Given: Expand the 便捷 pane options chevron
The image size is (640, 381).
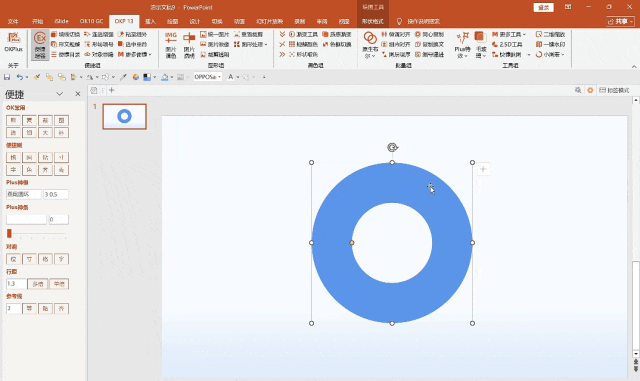Looking at the screenshot, I should [x=60, y=94].
